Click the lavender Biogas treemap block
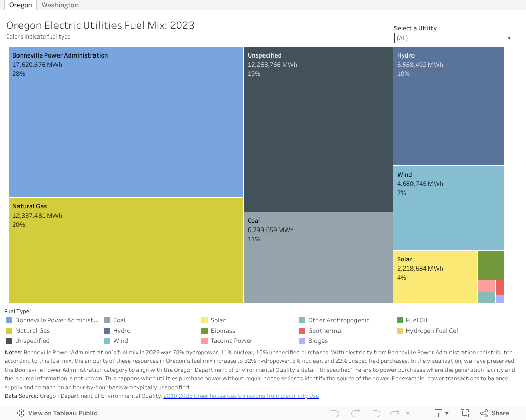This screenshot has width=526, height=420. 500,299
